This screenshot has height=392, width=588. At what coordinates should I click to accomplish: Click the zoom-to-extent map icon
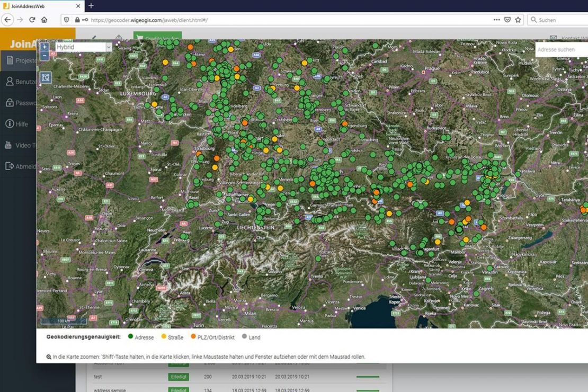click(46, 78)
